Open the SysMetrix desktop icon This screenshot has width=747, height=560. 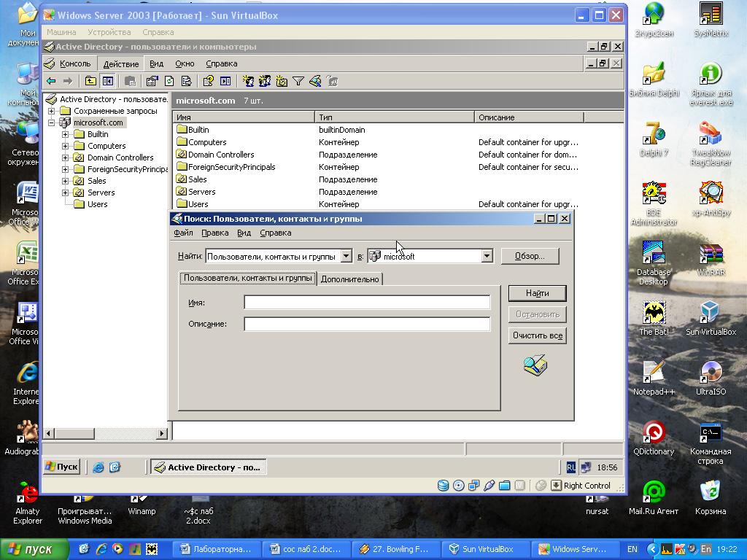(x=711, y=19)
